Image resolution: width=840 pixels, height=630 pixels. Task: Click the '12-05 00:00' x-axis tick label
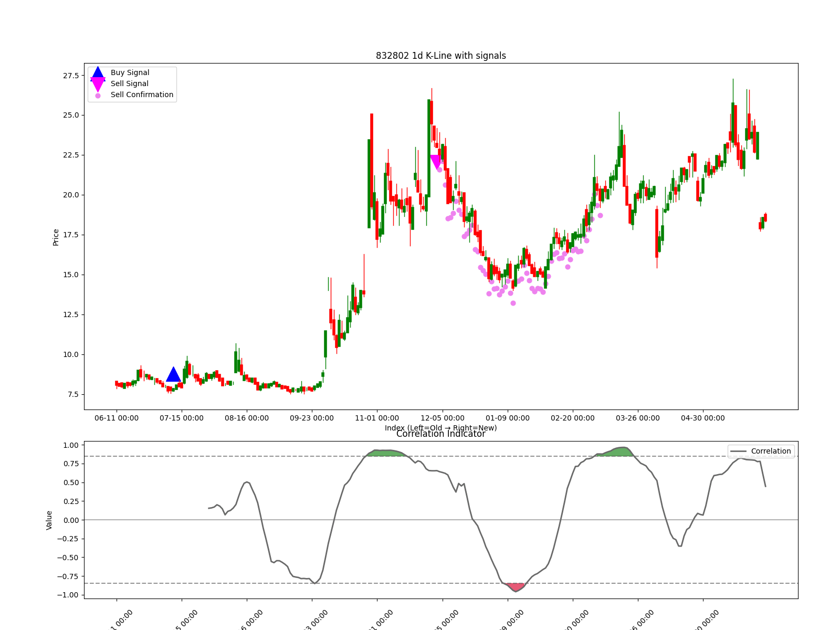pos(442,418)
